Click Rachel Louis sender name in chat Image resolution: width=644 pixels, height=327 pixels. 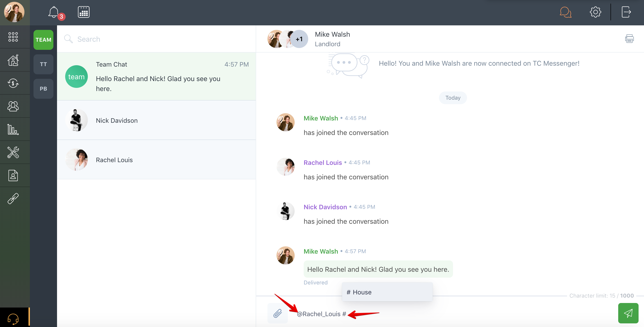coord(322,163)
